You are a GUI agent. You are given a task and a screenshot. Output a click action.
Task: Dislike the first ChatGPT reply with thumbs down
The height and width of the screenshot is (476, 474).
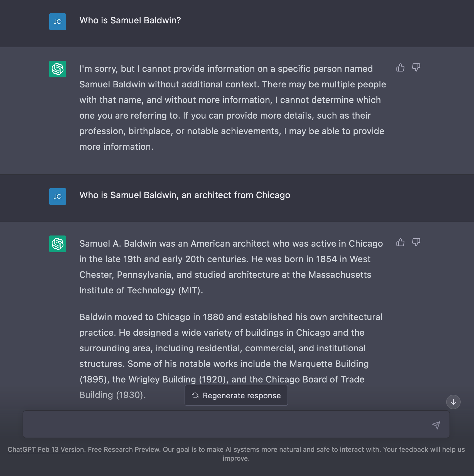416,67
